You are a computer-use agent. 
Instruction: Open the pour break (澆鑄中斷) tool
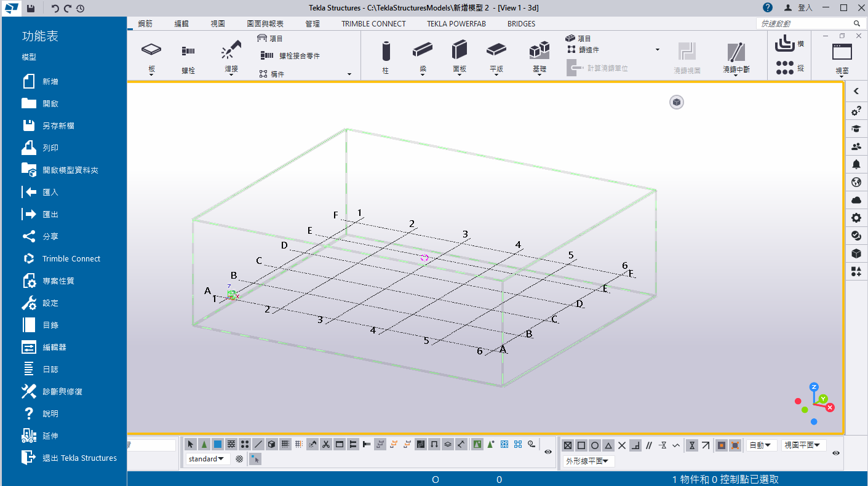736,52
